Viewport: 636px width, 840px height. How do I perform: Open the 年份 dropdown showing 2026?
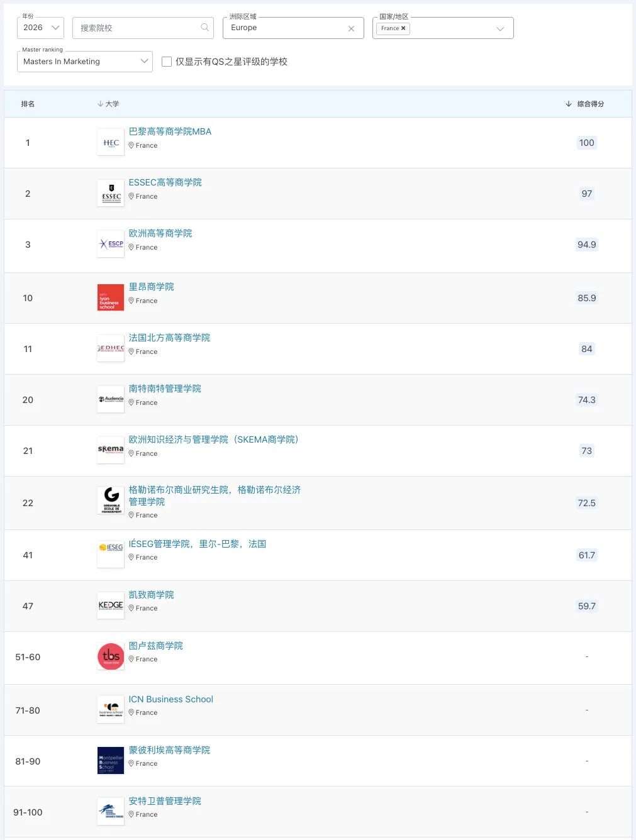(40, 28)
